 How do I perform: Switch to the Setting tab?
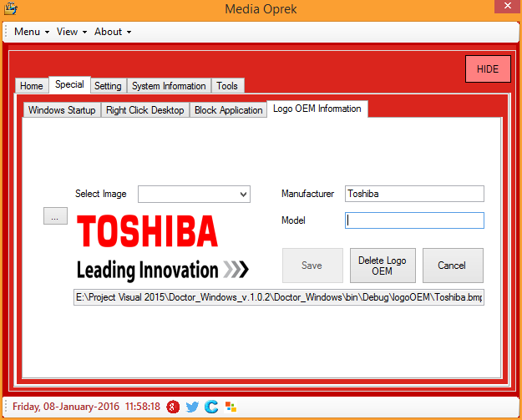(x=108, y=86)
